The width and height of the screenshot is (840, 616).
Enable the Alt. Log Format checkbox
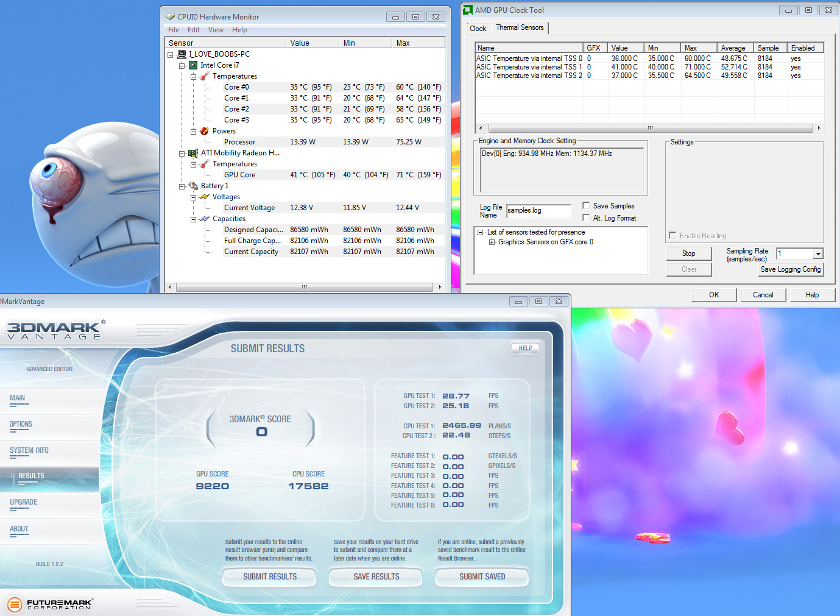(586, 218)
